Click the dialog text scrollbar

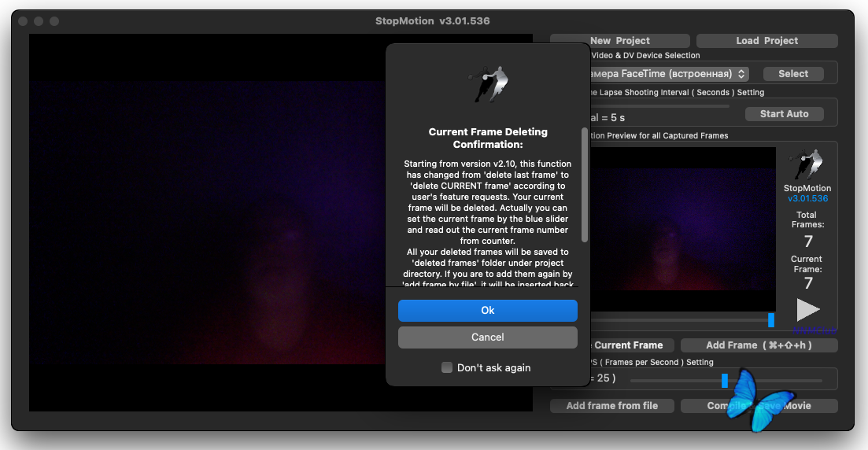pyautogui.click(x=585, y=185)
